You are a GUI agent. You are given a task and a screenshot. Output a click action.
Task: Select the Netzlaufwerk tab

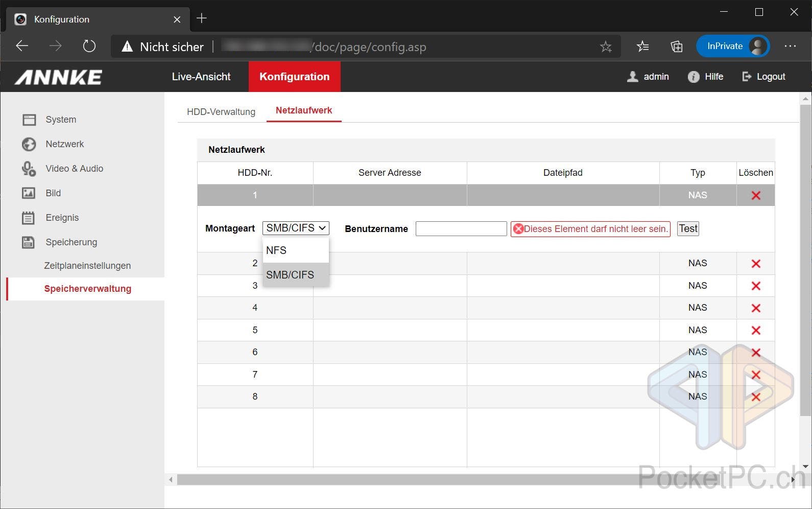pyautogui.click(x=304, y=110)
